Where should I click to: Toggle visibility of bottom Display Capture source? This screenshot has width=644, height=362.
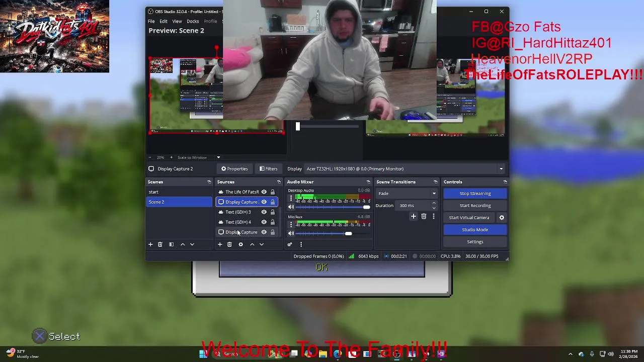click(x=264, y=232)
